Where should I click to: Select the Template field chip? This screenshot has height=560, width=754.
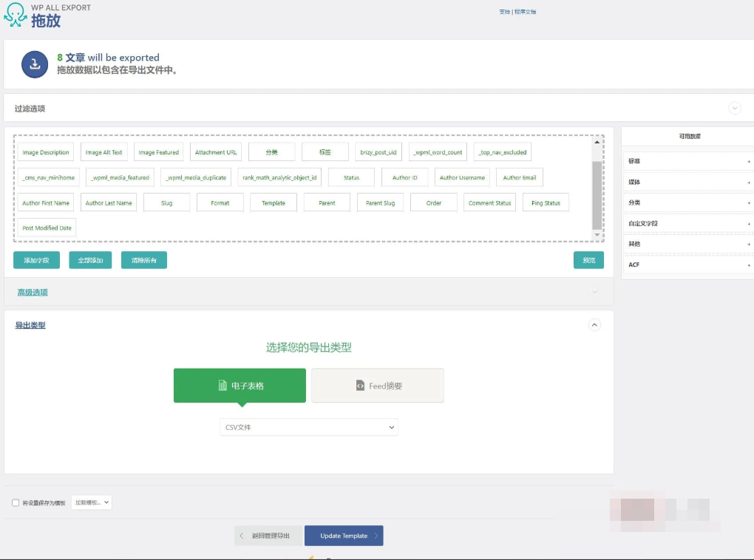click(x=274, y=203)
